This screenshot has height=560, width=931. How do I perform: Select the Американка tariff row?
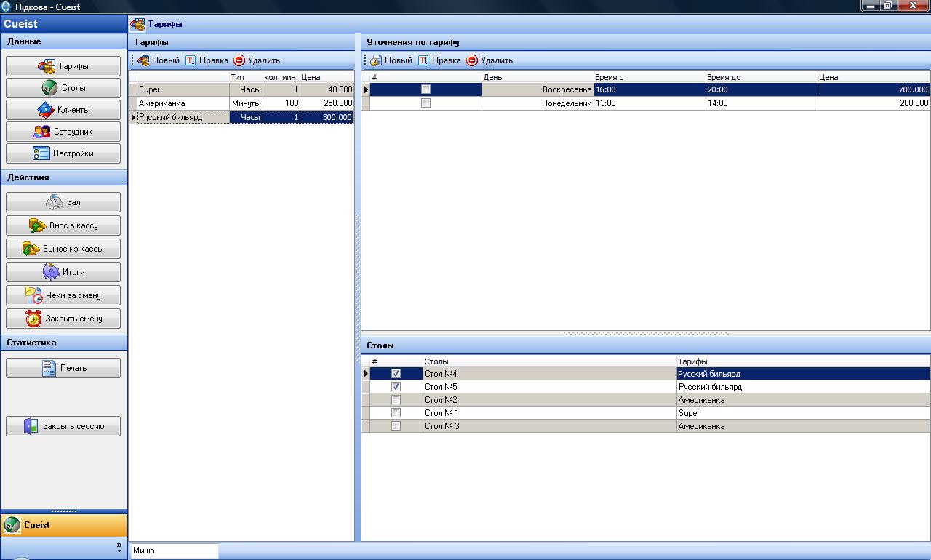click(182, 103)
